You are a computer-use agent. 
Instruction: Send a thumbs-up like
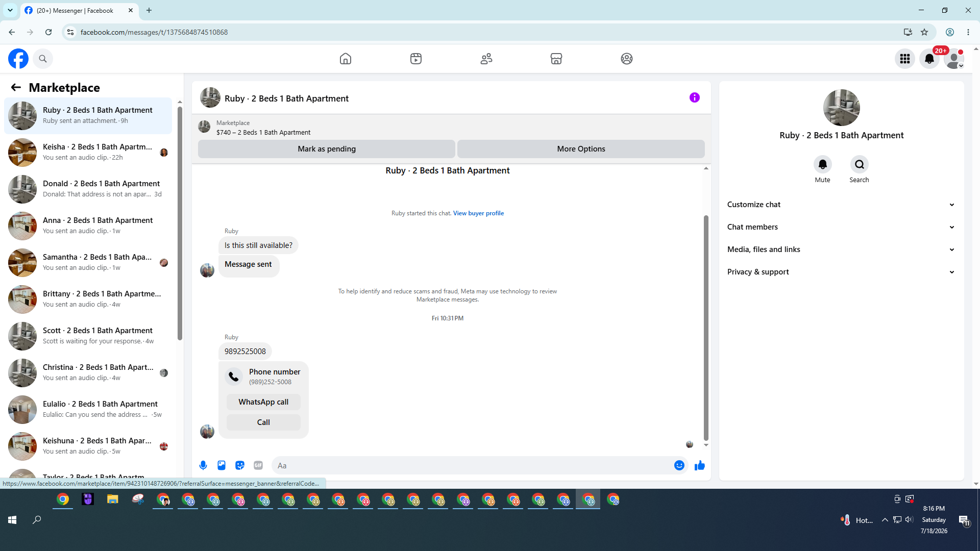click(700, 465)
